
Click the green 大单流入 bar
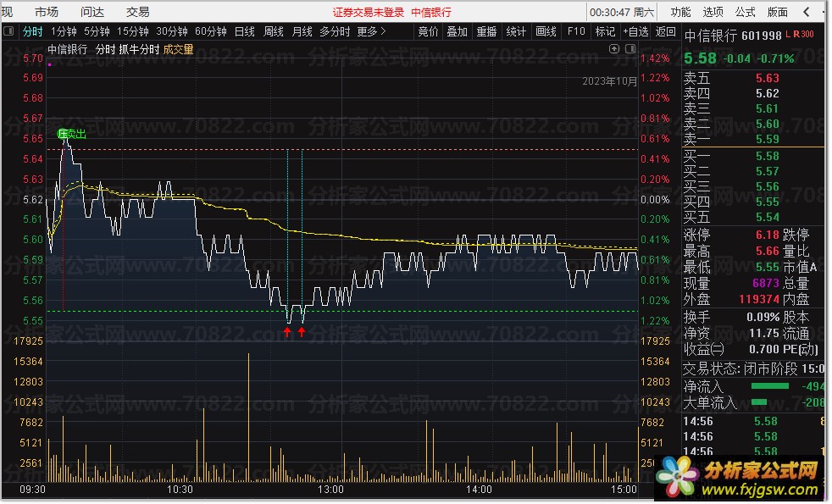(759, 402)
